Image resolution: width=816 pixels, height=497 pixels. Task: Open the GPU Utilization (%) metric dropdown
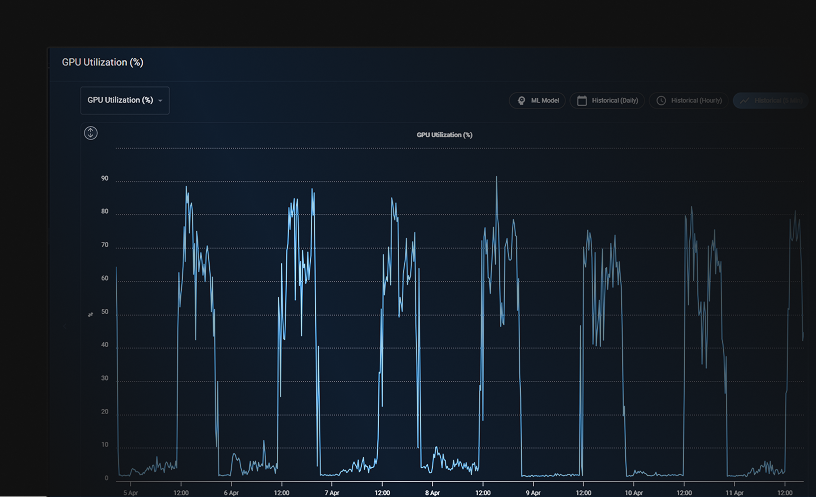click(x=125, y=100)
